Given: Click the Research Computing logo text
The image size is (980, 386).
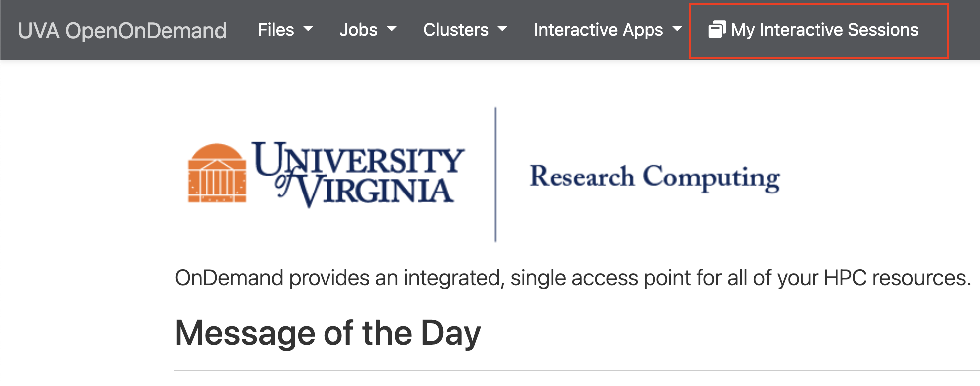Looking at the screenshot, I should (x=654, y=177).
